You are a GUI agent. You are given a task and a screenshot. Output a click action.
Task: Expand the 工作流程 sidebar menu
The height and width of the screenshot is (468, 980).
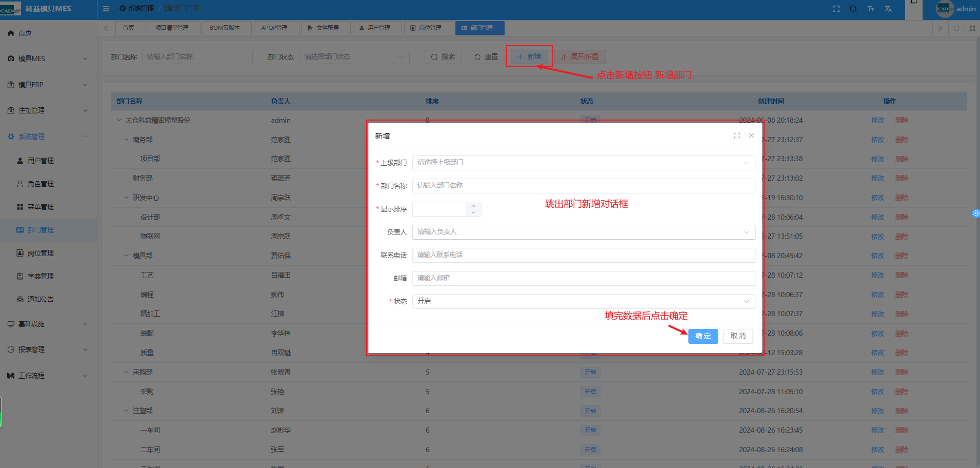[x=49, y=376]
